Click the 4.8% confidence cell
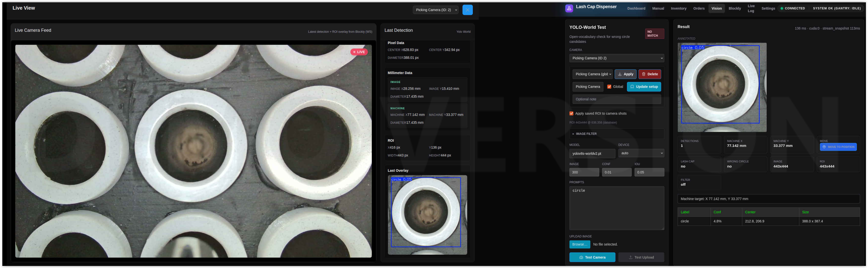The height and width of the screenshot is (268, 868). click(x=726, y=222)
